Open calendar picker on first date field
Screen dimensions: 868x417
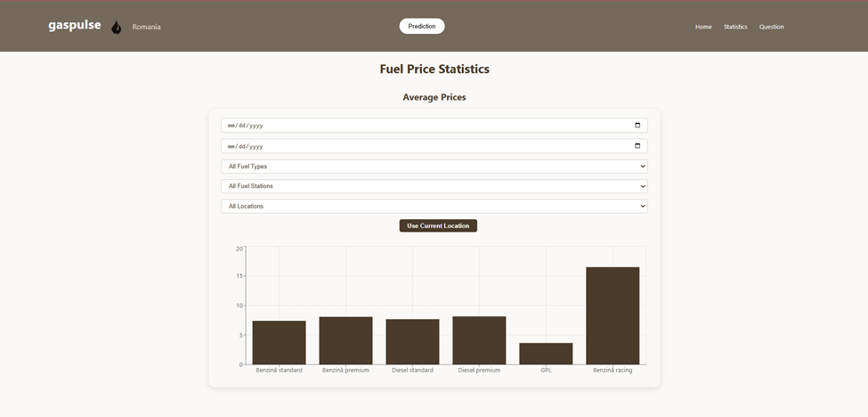coord(637,126)
